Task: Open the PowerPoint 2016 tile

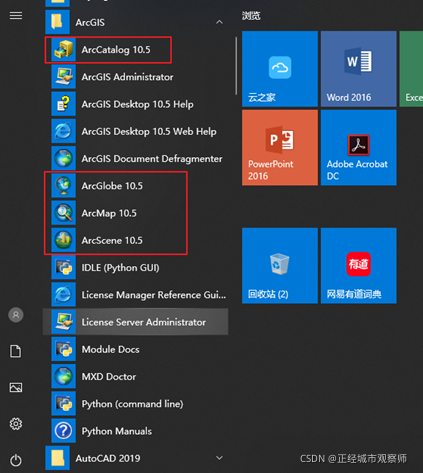Action: pos(280,148)
